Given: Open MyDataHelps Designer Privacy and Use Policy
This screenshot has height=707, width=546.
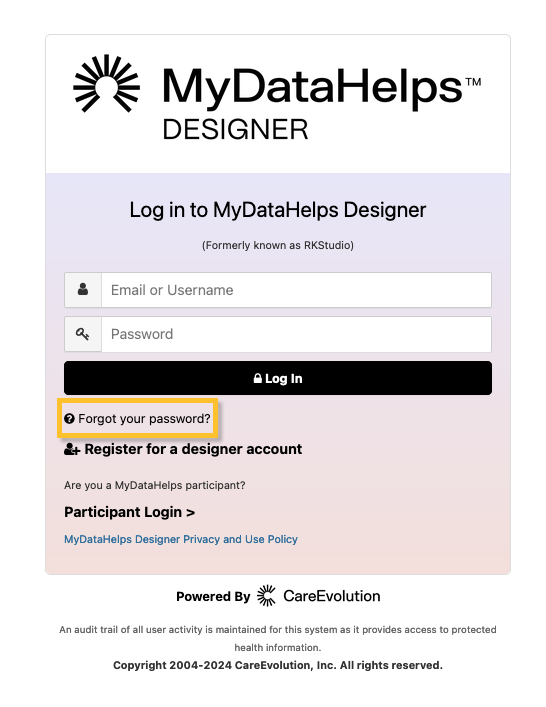Looking at the screenshot, I should [181, 539].
